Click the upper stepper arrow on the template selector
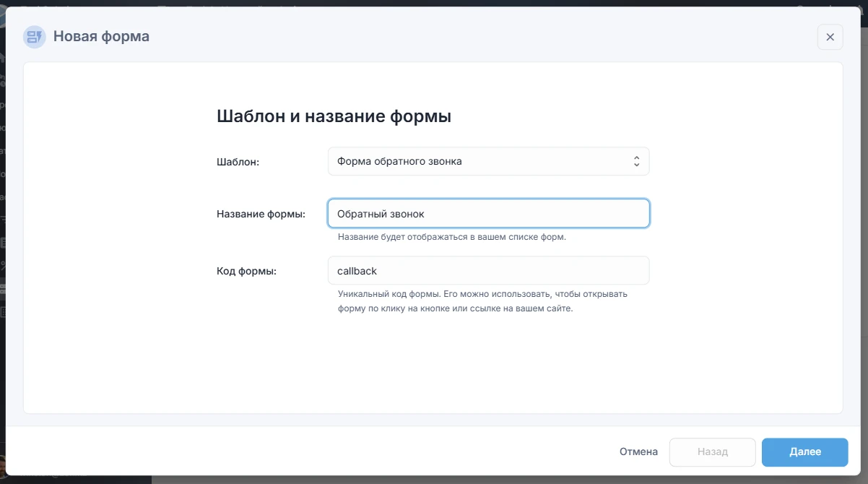The width and height of the screenshot is (868, 484). pyautogui.click(x=636, y=157)
